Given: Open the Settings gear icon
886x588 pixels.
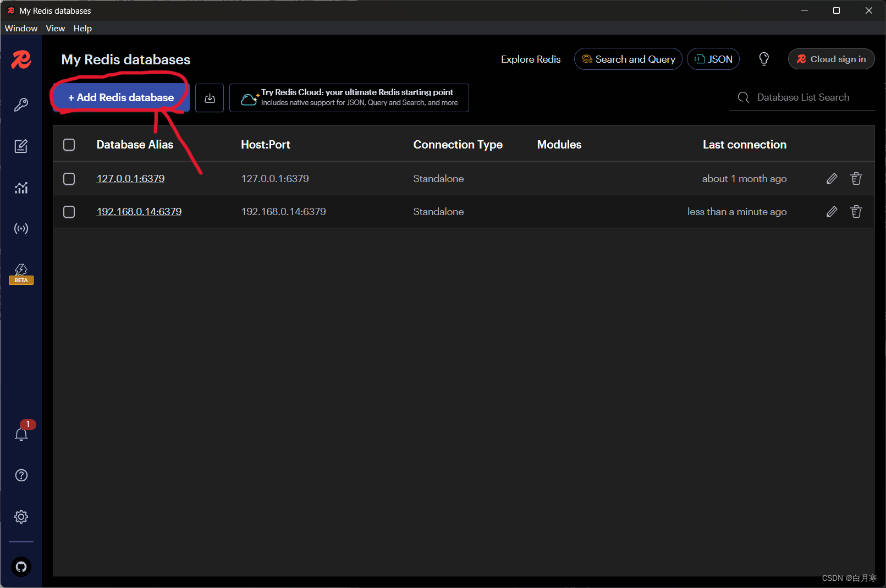Looking at the screenshot, I should (21, 516).
